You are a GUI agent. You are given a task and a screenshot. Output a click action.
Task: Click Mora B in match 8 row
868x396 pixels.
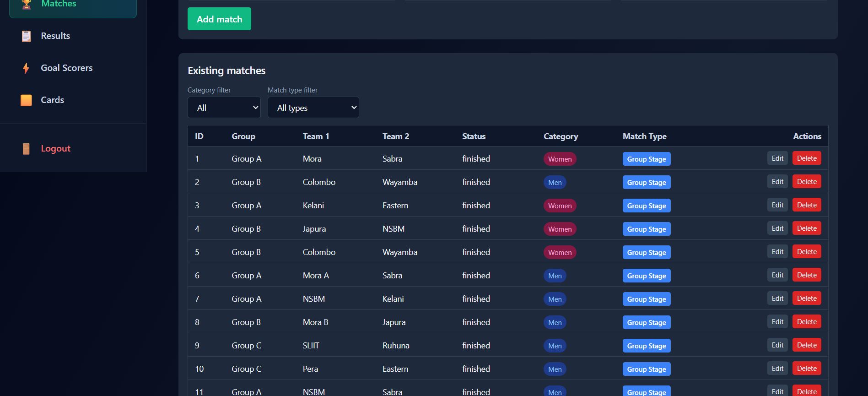pyautogui.click(x=315, y=322)
